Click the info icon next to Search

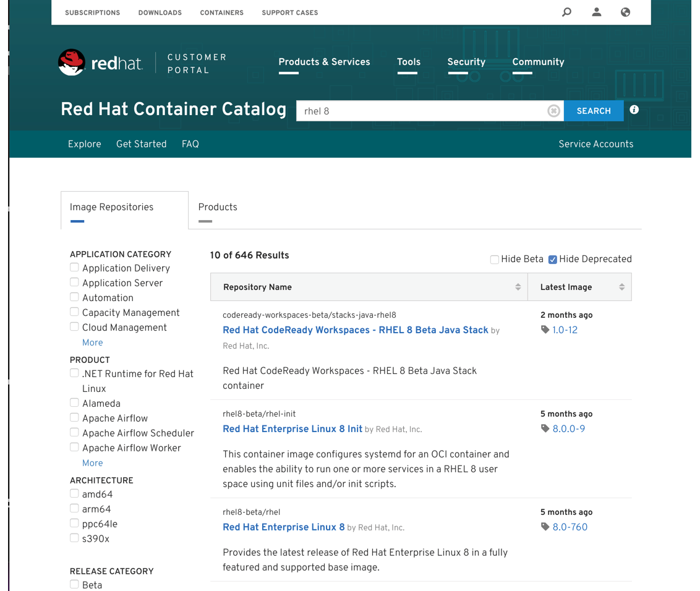tap(634, 110)
